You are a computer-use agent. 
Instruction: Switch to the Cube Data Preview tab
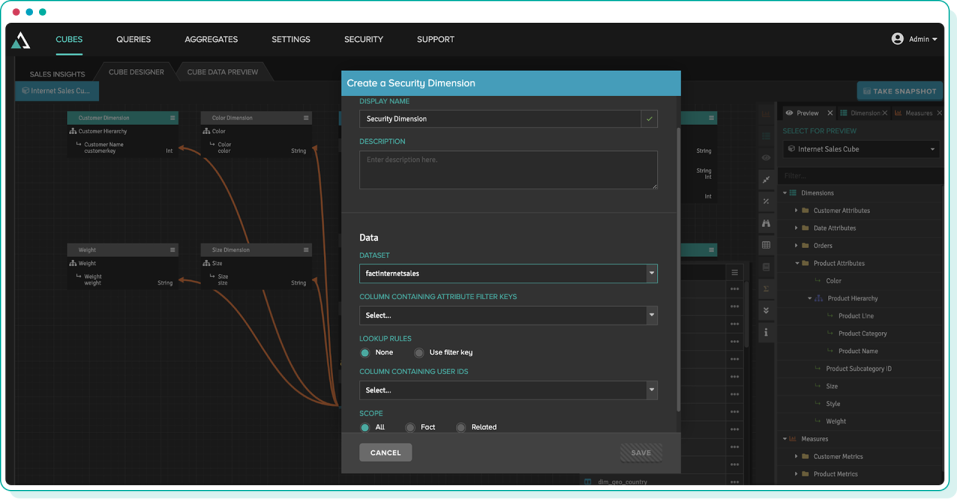(222, 72)
